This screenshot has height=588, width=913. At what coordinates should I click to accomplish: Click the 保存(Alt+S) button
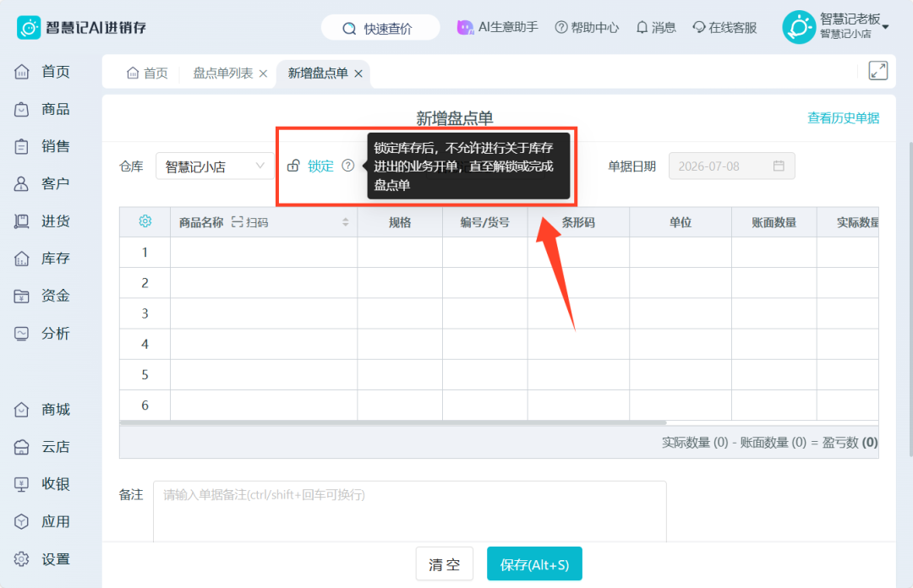tap(534, 564)
